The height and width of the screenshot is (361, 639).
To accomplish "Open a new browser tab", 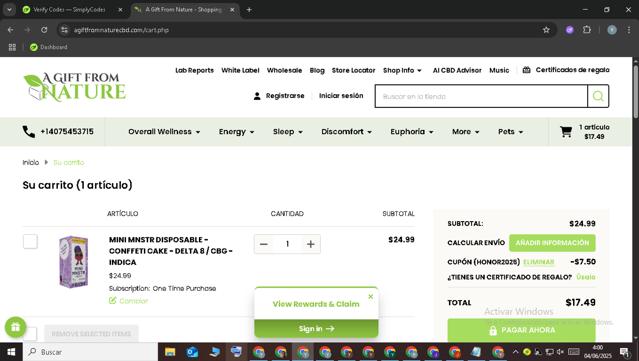I will (249, 9).
